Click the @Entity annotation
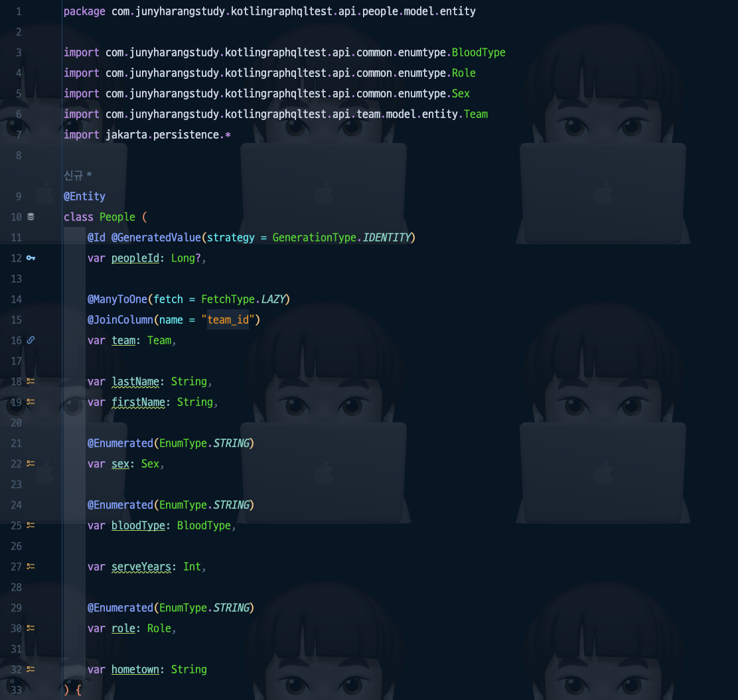 coord(85,196)
